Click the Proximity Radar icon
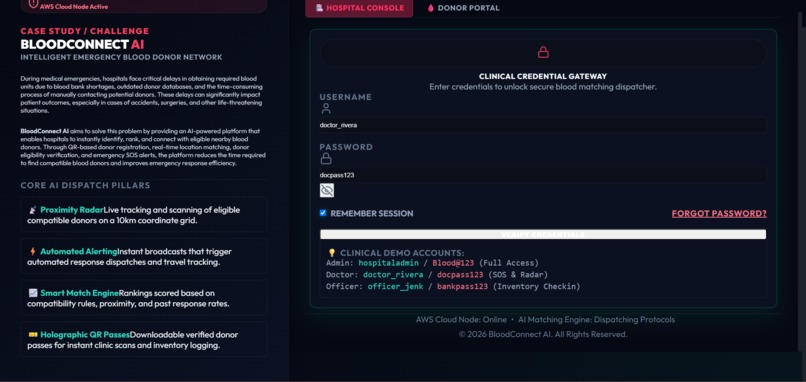 point(33,210)
